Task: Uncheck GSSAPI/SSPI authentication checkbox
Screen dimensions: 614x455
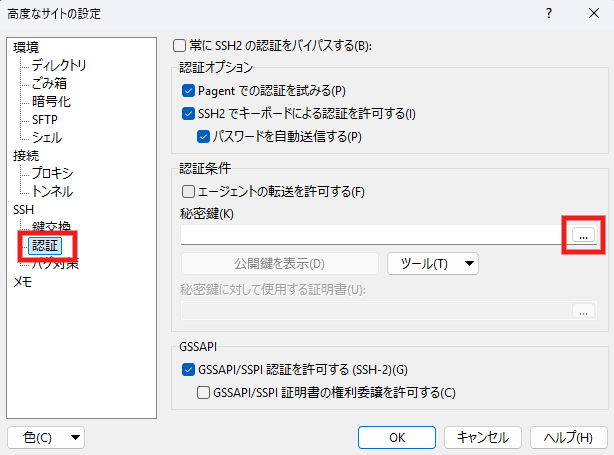Action: point(188,370)
